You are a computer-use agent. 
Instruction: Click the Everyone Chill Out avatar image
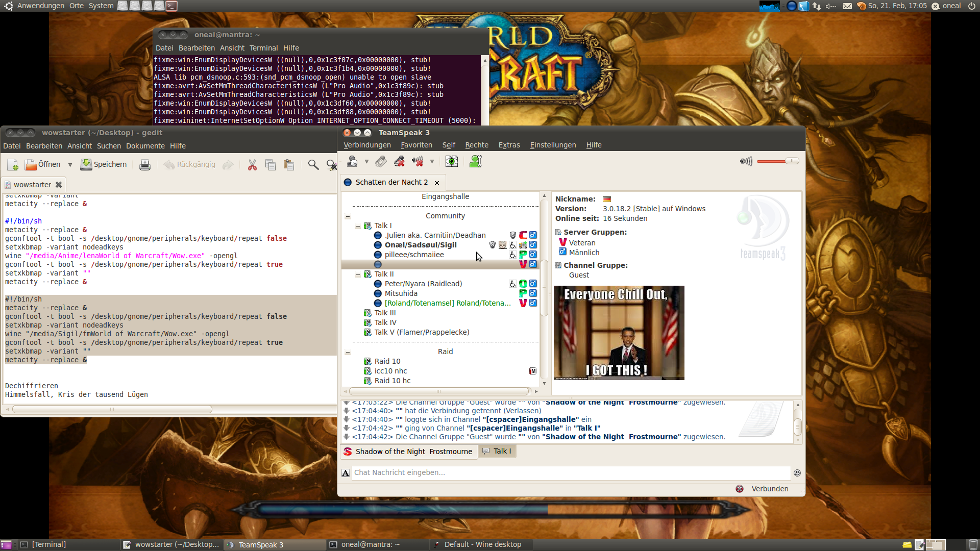click(619, 333)
